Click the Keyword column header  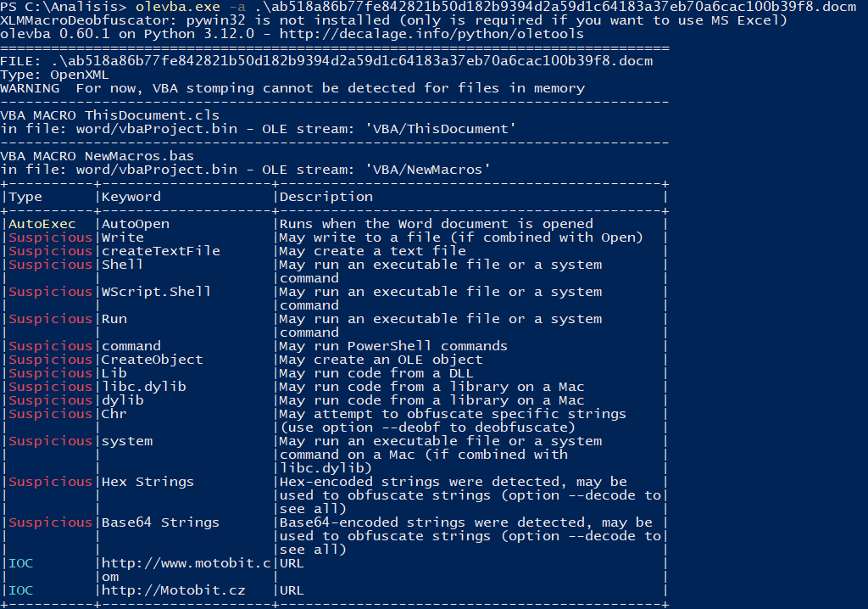tap(131, 197)
